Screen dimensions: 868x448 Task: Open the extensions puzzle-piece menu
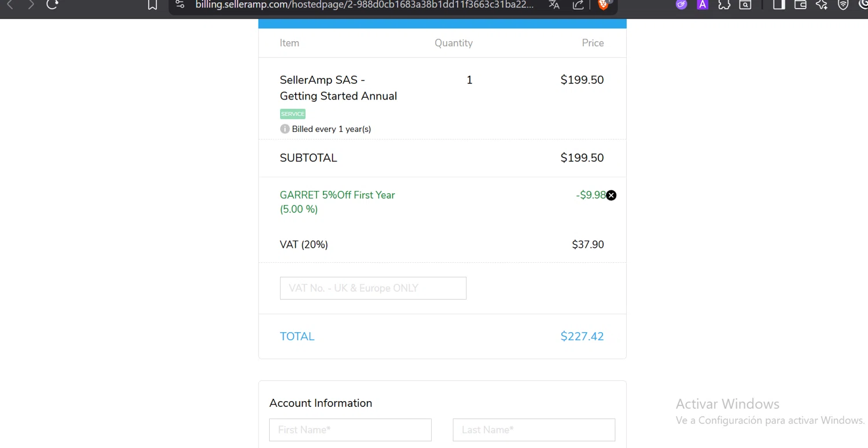click(x=724, y=5)
